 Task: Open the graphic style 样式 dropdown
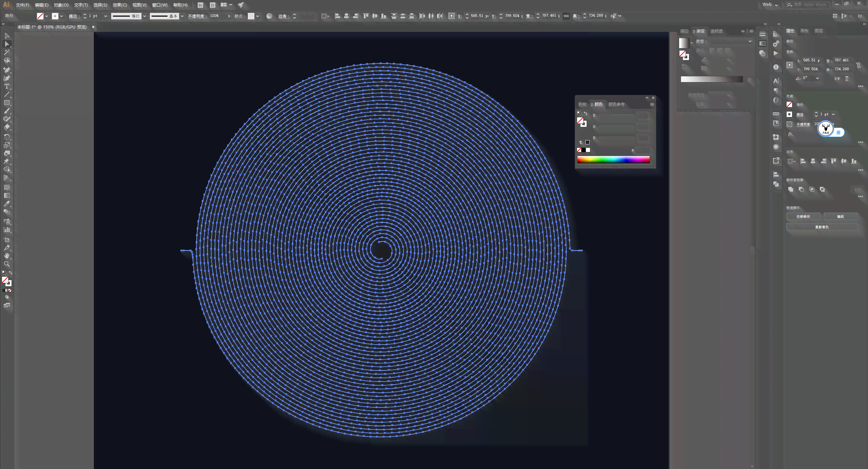click(x=257, y=16)
